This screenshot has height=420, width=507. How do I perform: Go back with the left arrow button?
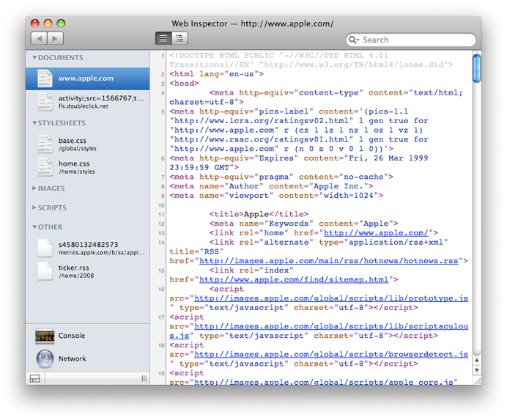pos(39,39)
